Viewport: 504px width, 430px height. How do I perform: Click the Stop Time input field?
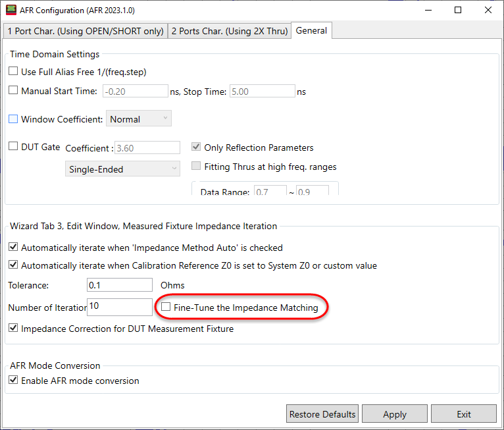pyautogui.click(x=263, y=92)
